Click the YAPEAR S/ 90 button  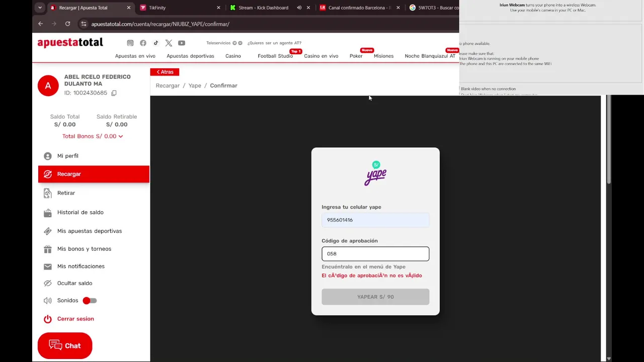[x=375, y=297]
